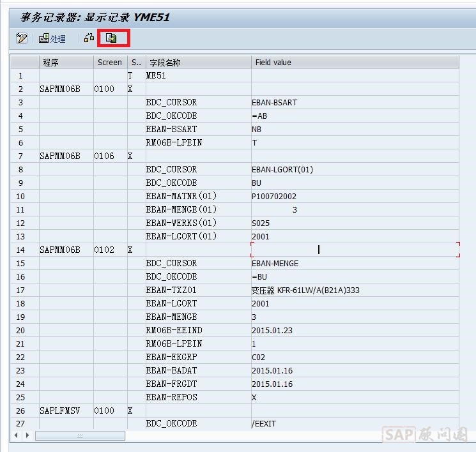Select row number 1 header
Image resolution: width=476 pixels, height=452 pixels.
tap(21, 76)
